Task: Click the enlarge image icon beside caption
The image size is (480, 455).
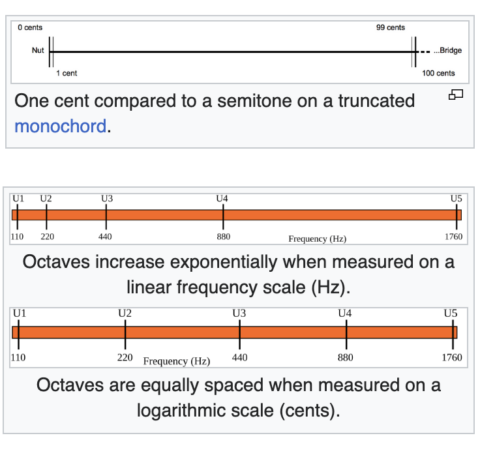Action: 456,95
